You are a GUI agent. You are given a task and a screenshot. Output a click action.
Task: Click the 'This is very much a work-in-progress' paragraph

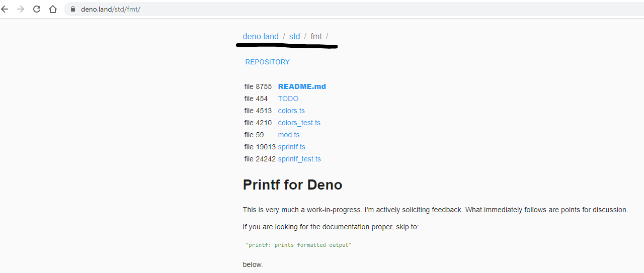[x=435, y=210]
